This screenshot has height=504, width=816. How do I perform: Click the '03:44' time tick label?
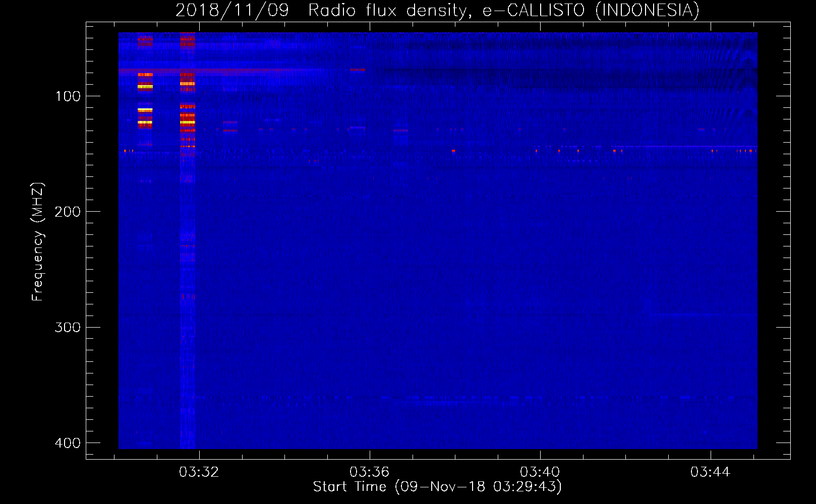pos(711,472)
